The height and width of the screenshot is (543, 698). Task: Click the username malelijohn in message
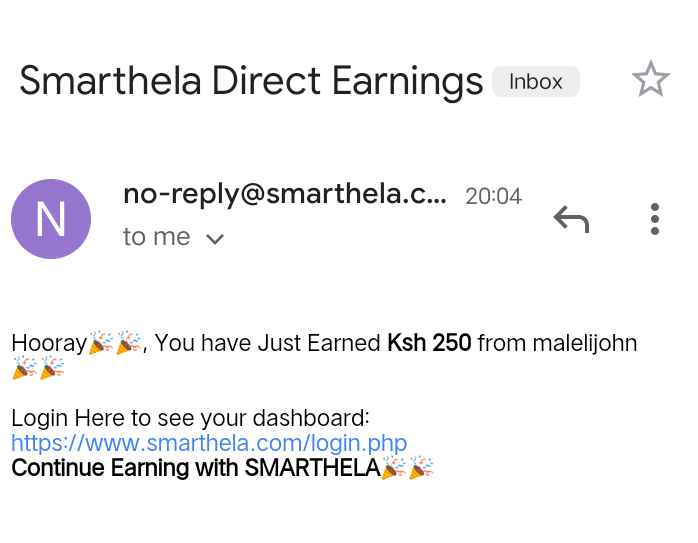(584, 343)
